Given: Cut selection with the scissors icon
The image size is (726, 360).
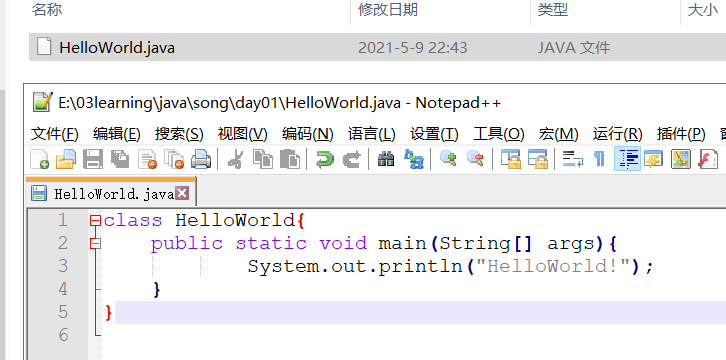Looking at the screenshot, I should (236, 159).
